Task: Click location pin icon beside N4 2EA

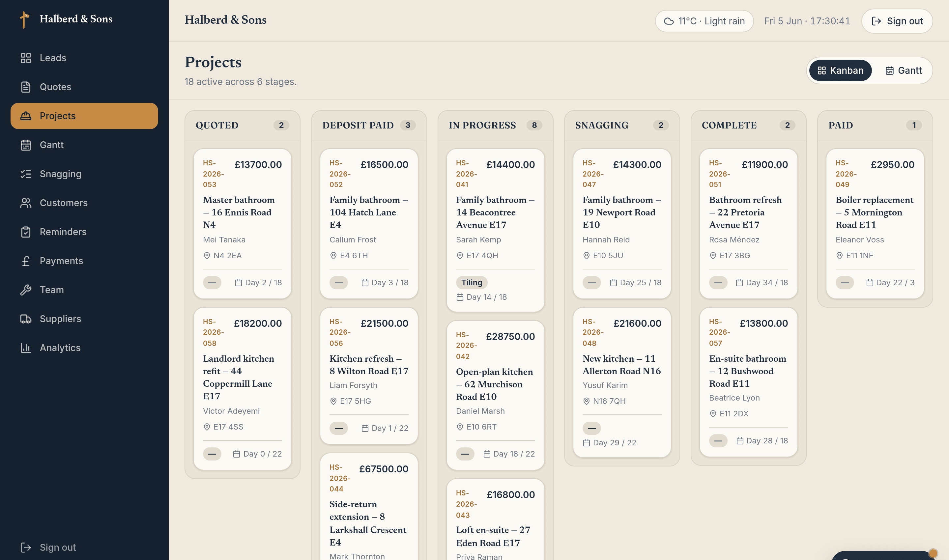Action: point(207,256)
